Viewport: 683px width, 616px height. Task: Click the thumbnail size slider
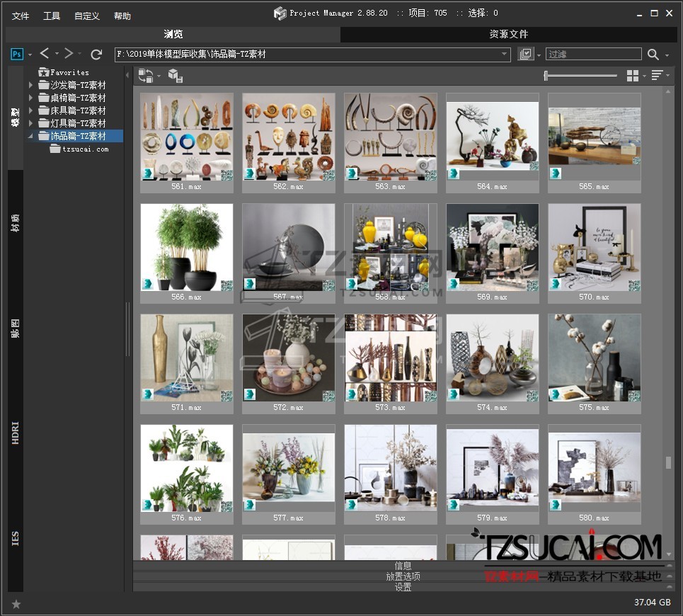click(580, 76)
